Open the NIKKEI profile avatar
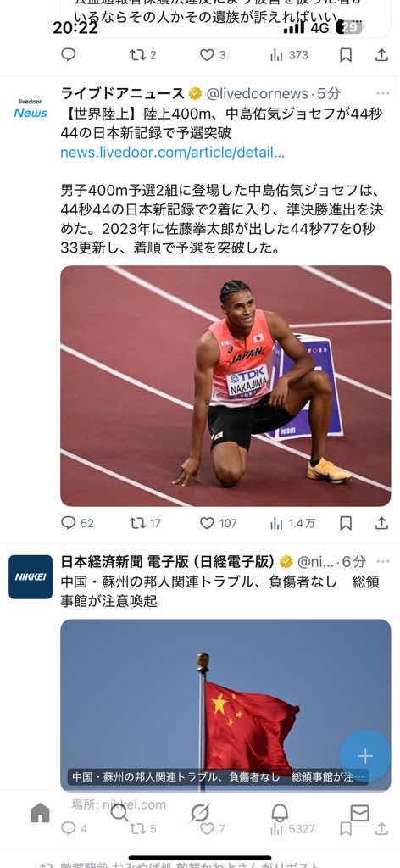 coord(31,576)
